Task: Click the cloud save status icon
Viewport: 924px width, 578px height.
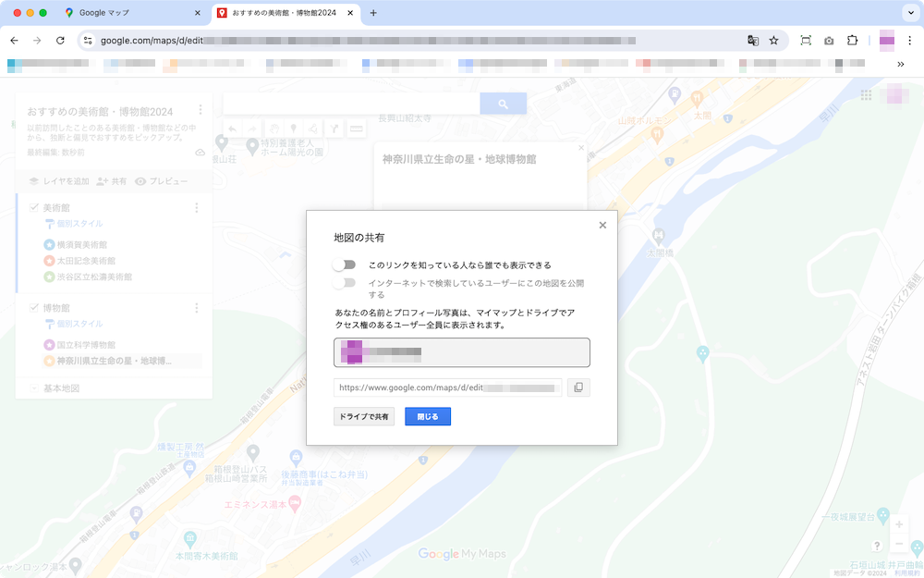Action: point(201,153)
